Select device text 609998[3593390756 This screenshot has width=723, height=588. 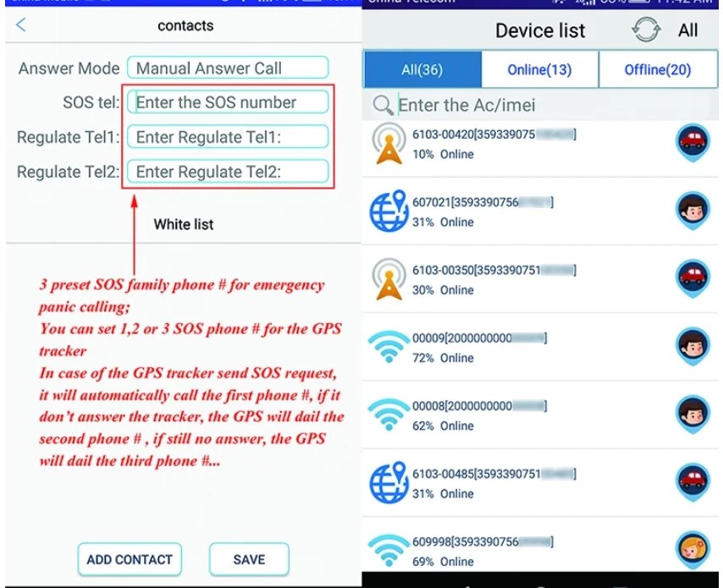[466, 541]
